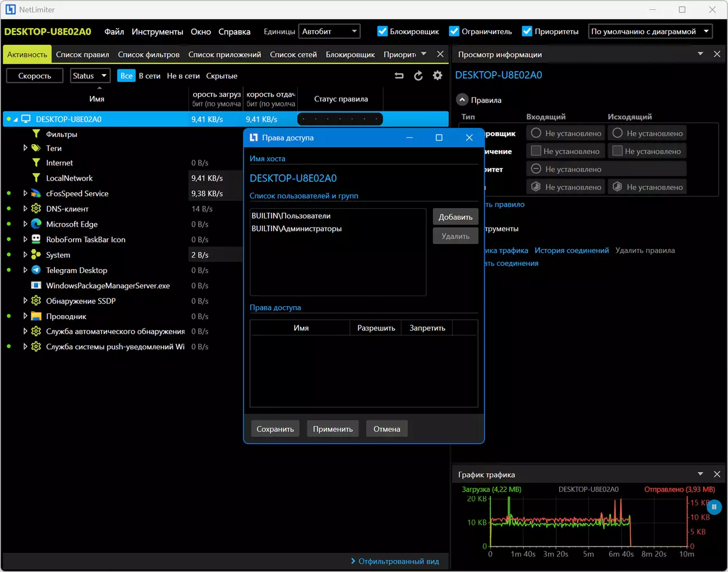Open the Единицы Автобит dropdown
The width and height of the screenshot is (728, 572).
(329, 31)
